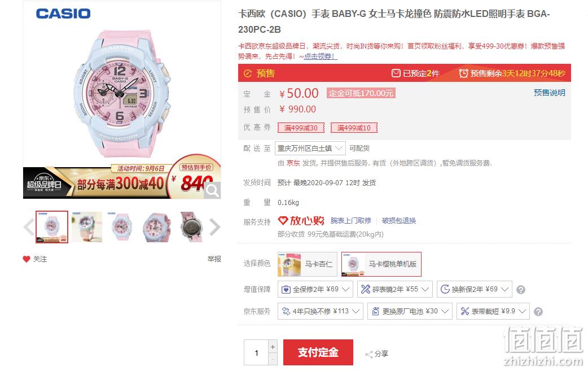Show previous thumbnails with left arrow

29,227
